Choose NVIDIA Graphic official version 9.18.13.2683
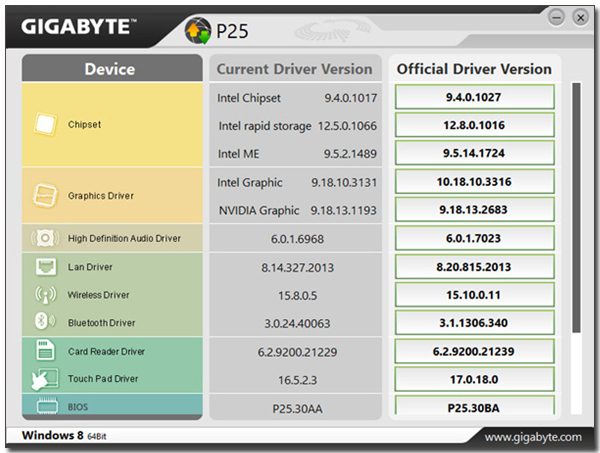Image resolution: width=600 pixels, height=453 pixels. pyautogui.click(x=474, y=210)
